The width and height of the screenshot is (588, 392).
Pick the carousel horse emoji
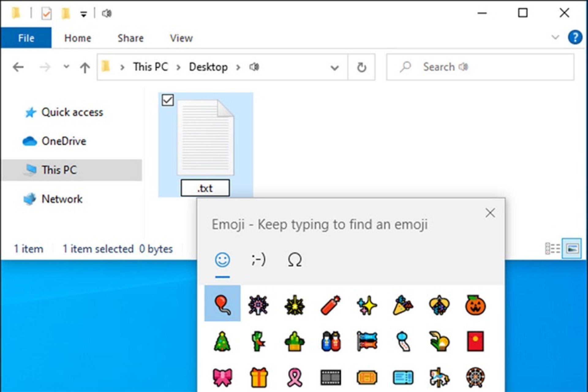click(439, 377)
